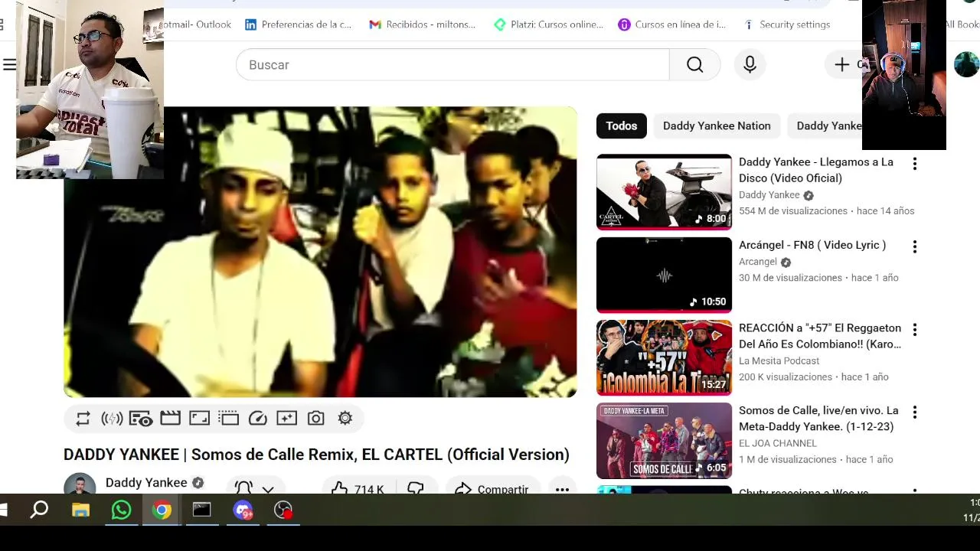Open Somos de Calle live thumbnail
This screenshot has width=980, height=551.
click(664, 441)
